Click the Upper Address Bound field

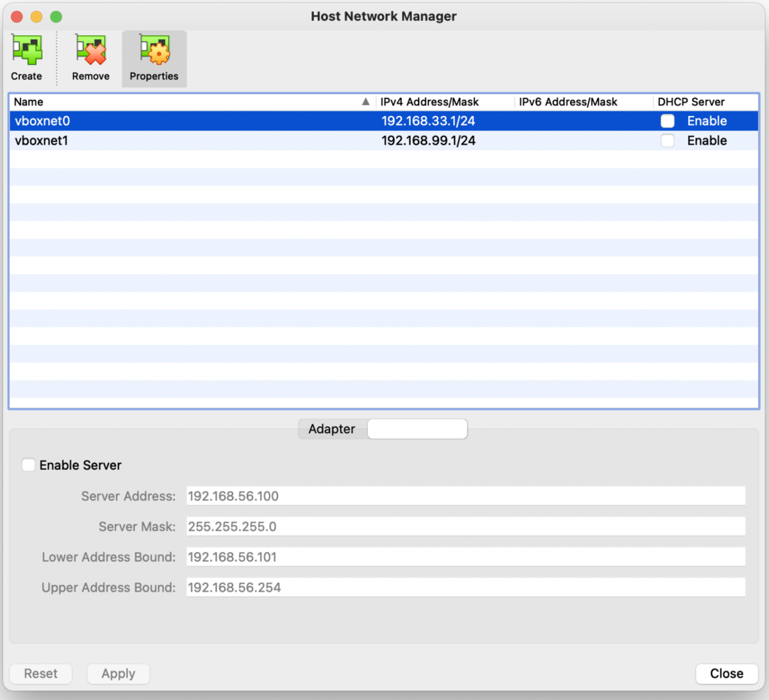click(x=466, y=587)
